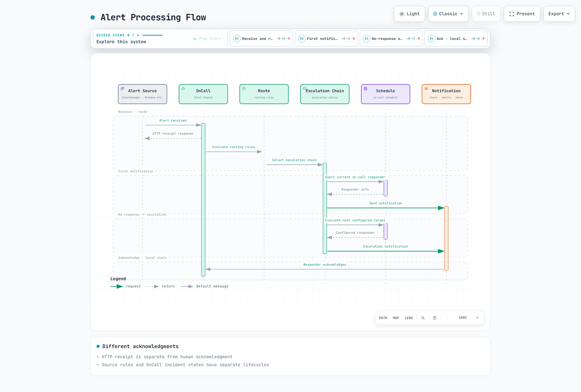Expand the Export dropdown menu
The image size is (581, 392).
559,14
